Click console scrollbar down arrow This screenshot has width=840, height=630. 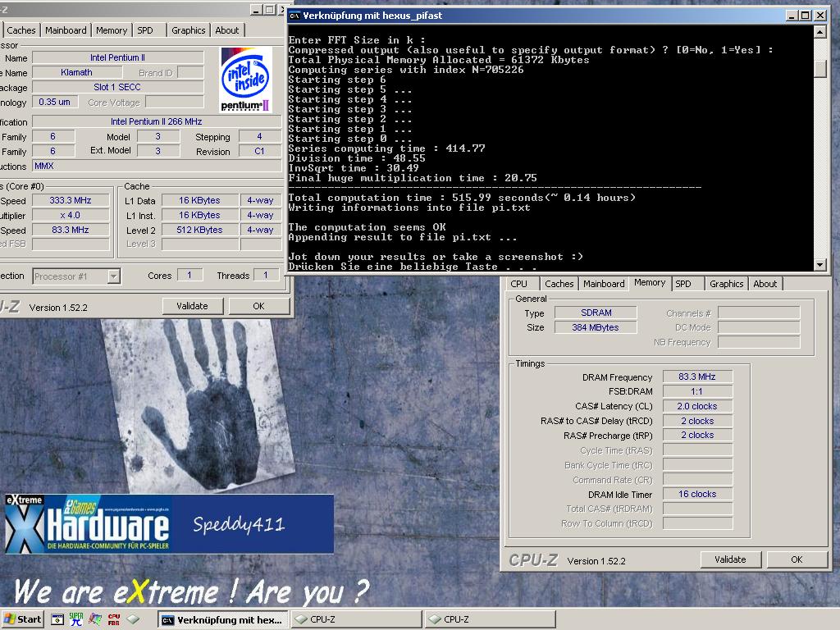tap(819, 265)
